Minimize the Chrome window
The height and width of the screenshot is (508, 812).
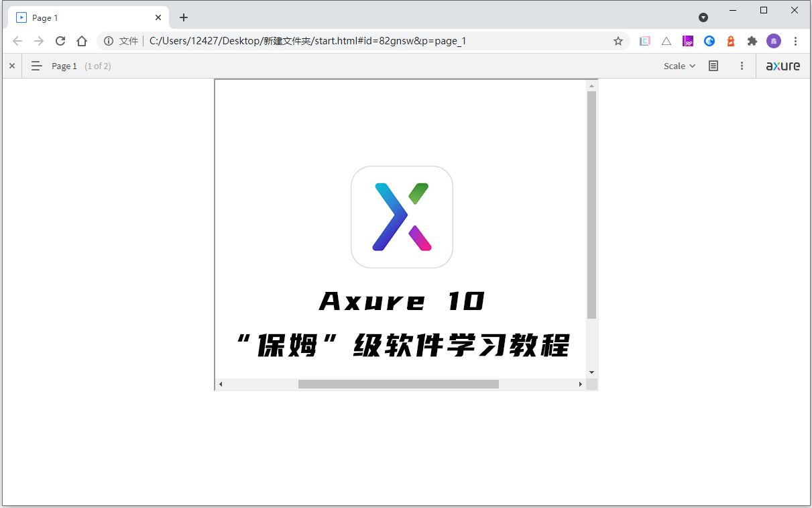point(733,10)
